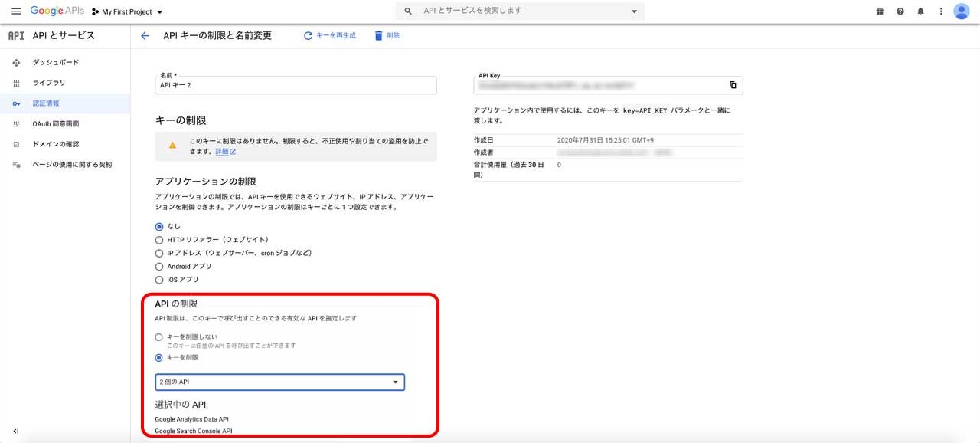Select iOS アプリ radio option
Screen dimensions: 980x443
click(x=159, y=280)
